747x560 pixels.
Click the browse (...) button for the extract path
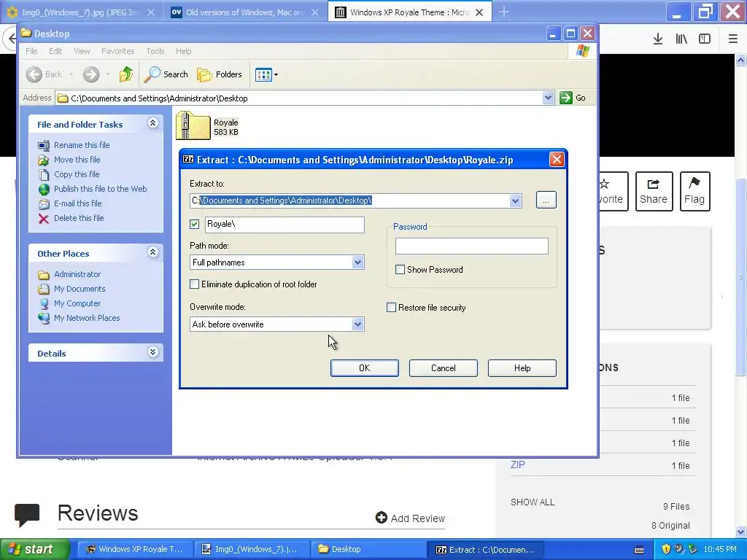tap(546, 201)
